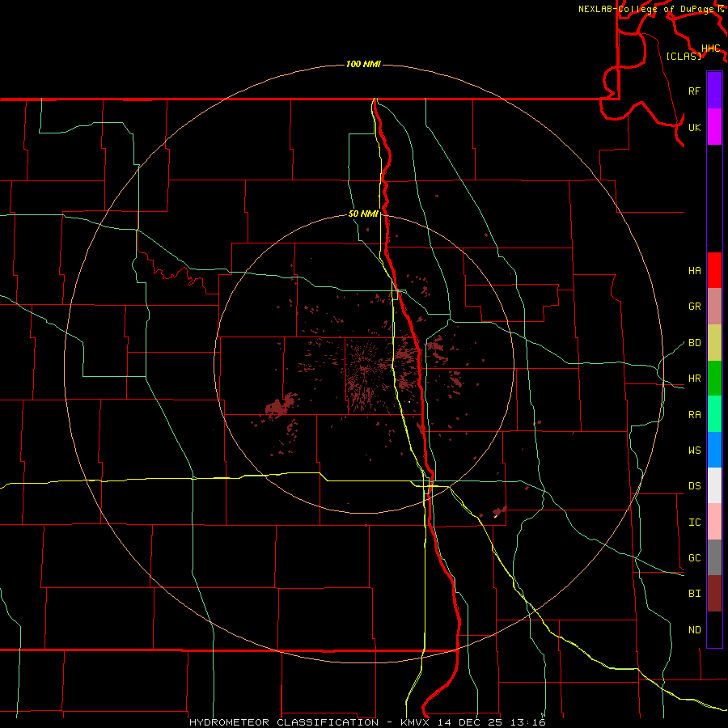Image resolution: width=728 pixels, height=728 pixels.
Task: Select the DS white legend swatch
Action: point(714,485)
